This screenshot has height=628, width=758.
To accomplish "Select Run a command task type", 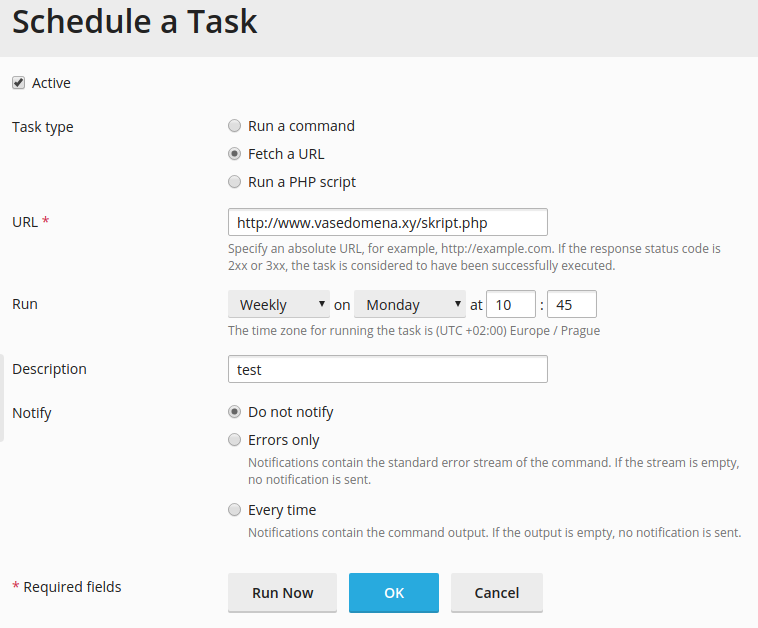I will pos(234,126).
